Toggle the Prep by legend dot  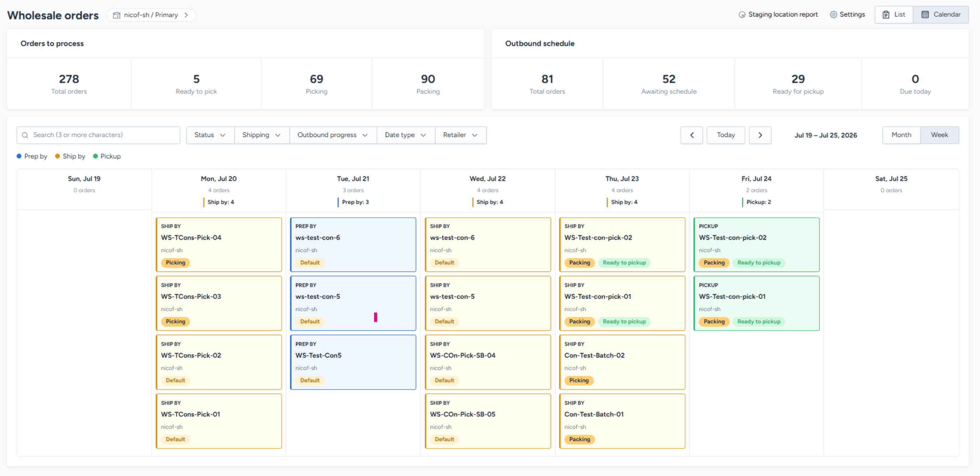point(19,156)
